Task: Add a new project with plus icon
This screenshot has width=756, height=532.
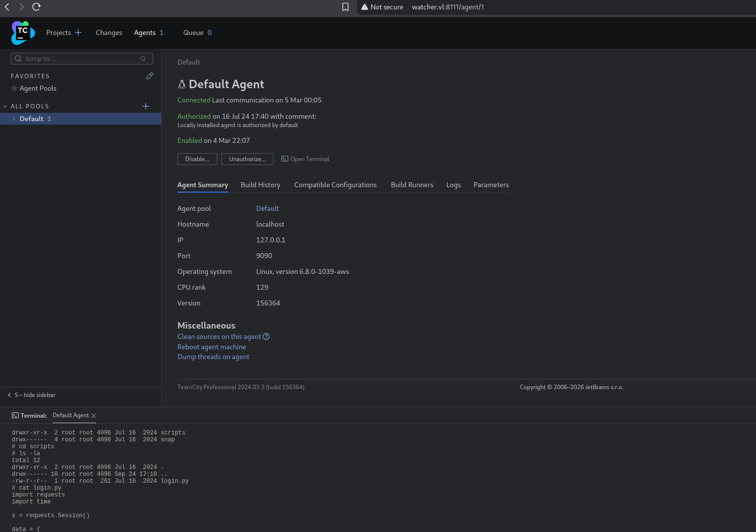Action: (78, 33)
